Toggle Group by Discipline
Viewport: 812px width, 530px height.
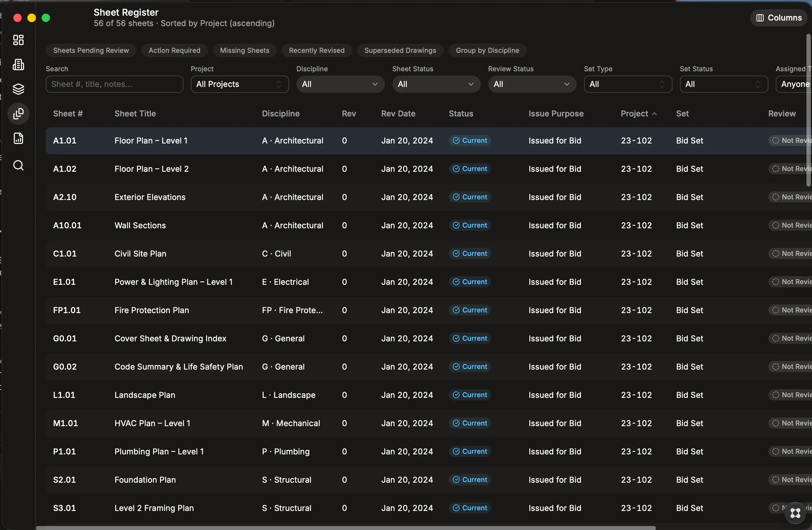pyautogui.click(x=488, y=50)
